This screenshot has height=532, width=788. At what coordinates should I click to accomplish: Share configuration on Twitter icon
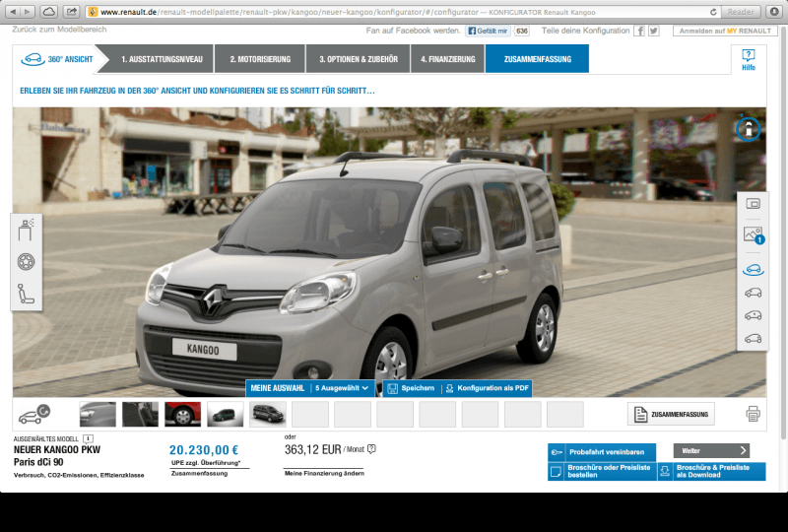point(654,31)
